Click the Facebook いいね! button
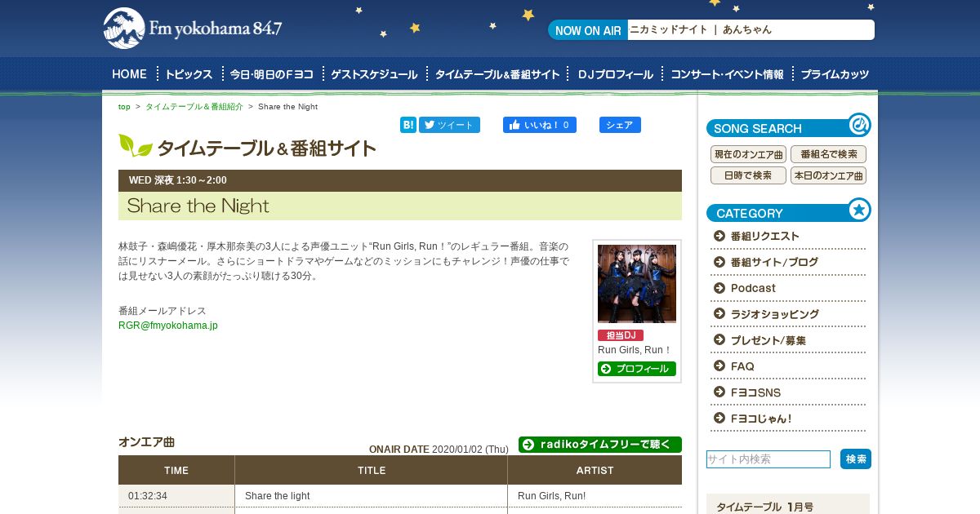This screenshot has width=980, height=514. [540, 125]
